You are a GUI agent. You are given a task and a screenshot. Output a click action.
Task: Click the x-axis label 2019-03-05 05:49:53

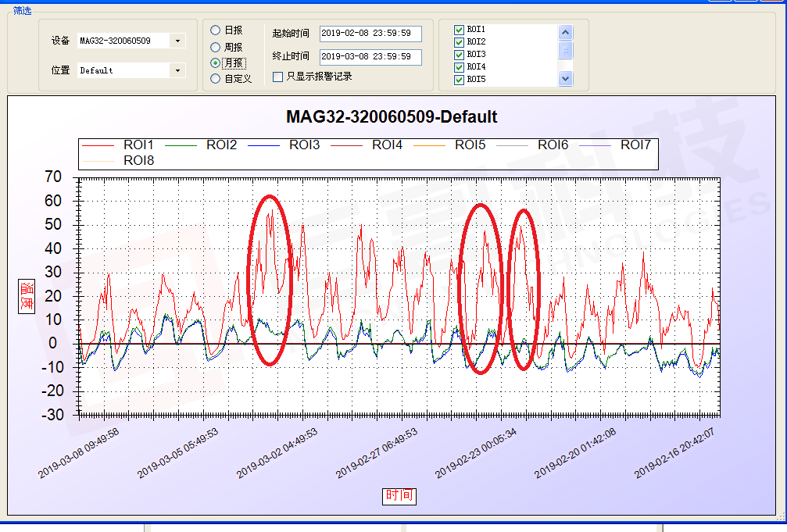tap(177, 453)
